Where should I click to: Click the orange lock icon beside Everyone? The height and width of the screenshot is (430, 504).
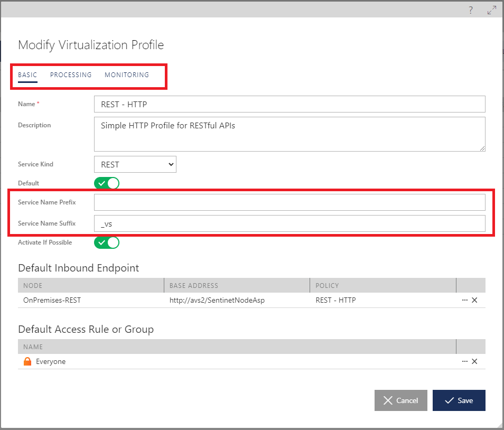click(27, 361)
